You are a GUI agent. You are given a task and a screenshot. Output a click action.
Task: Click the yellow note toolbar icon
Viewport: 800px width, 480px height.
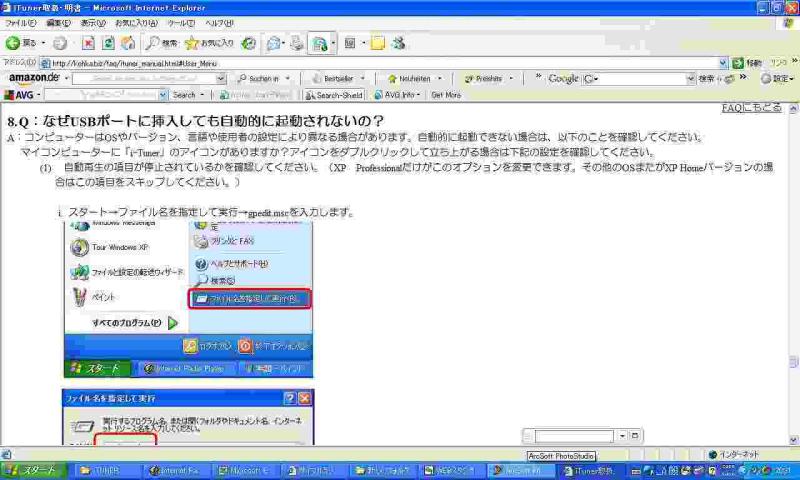pos(378,43)
